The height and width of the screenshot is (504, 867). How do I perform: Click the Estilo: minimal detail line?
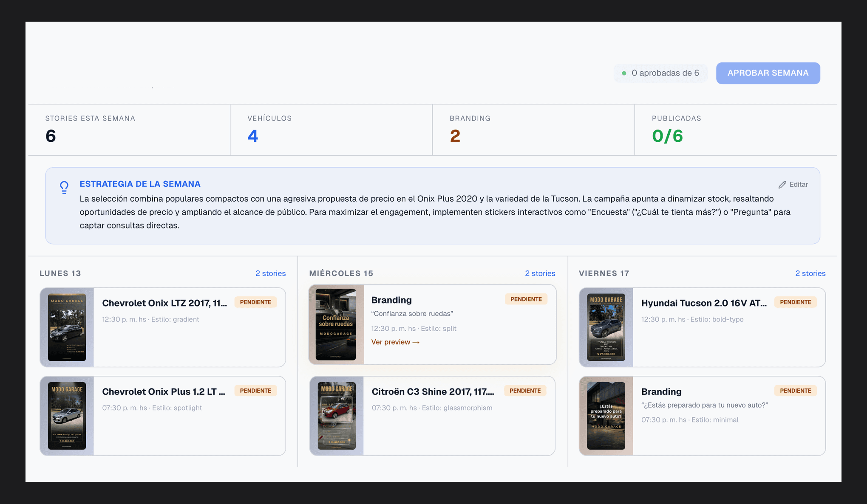[690, 420]
